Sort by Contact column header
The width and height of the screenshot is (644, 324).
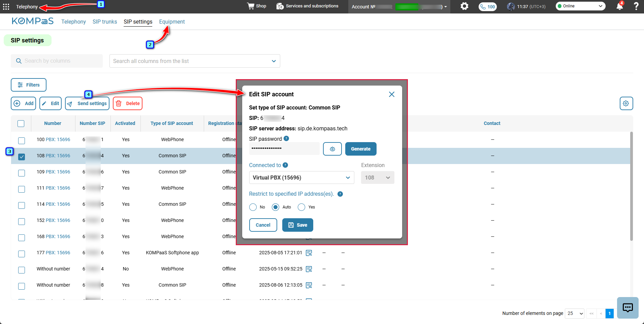492,123
